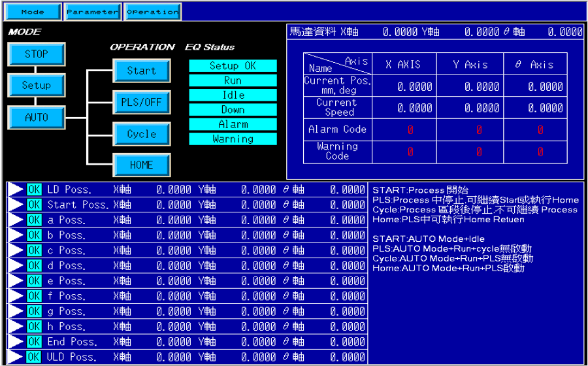Open the Operation tab
588x366 pixels.
coord(152,12)
